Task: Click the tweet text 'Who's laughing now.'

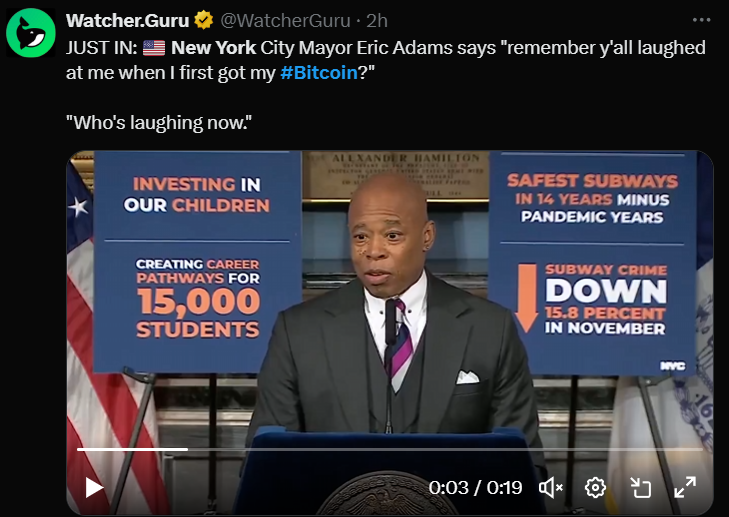Action: [x=159, y=123]
